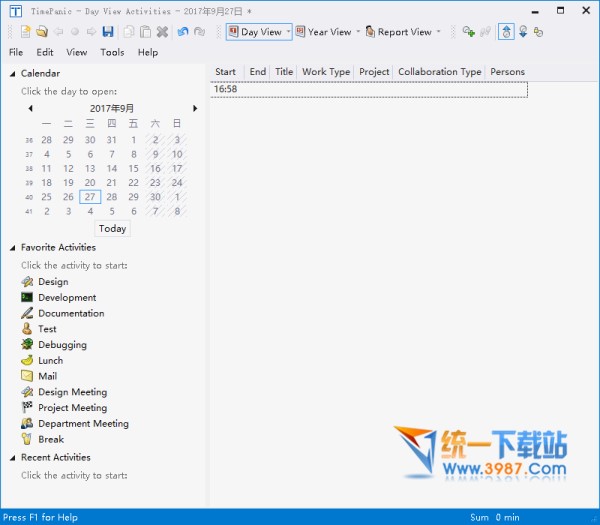600x525 pixels.
Task: Click the greyed link icon beside add activity
Action: point(485,32)
